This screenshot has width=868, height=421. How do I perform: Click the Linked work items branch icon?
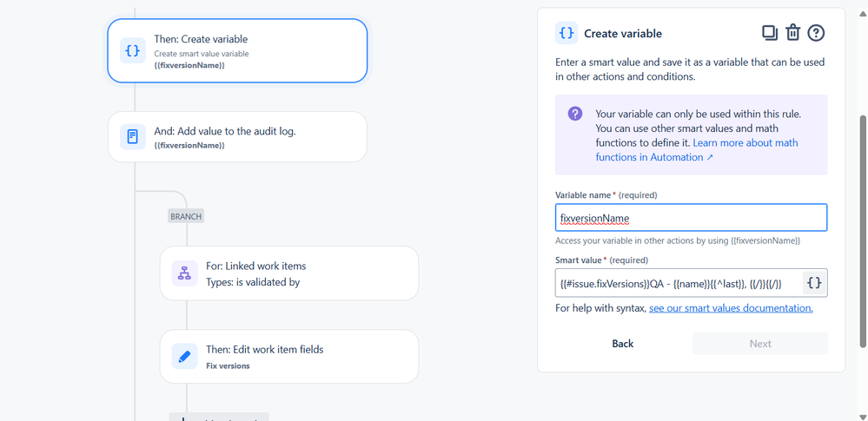[184, 273]
